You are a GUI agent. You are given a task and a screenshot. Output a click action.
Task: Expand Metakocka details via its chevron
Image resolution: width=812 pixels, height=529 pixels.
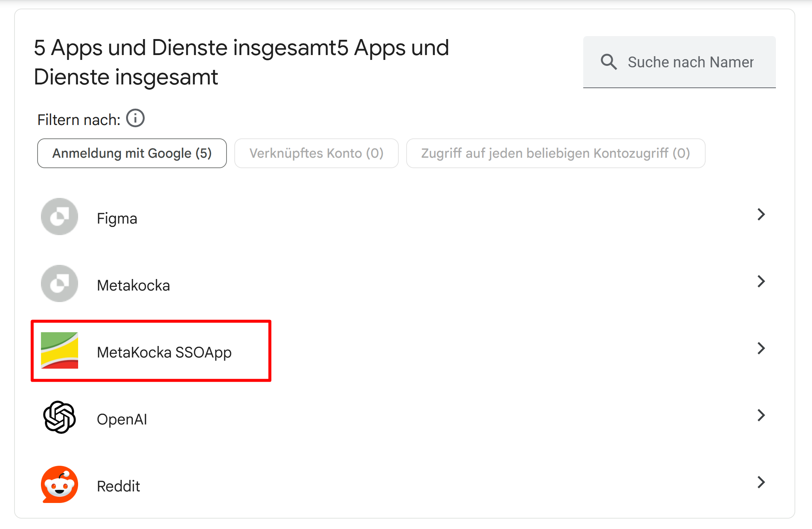coord(761,281)
